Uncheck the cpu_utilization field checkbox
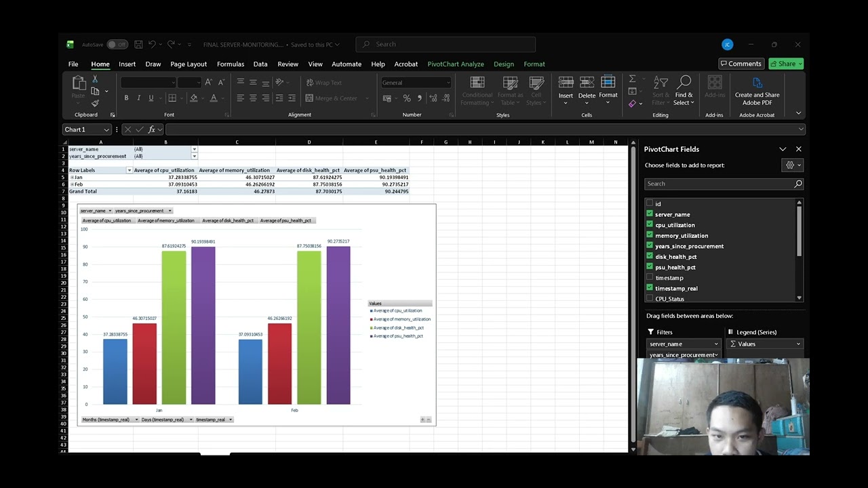This screenshot has width=868, height=488. point(650,224)
